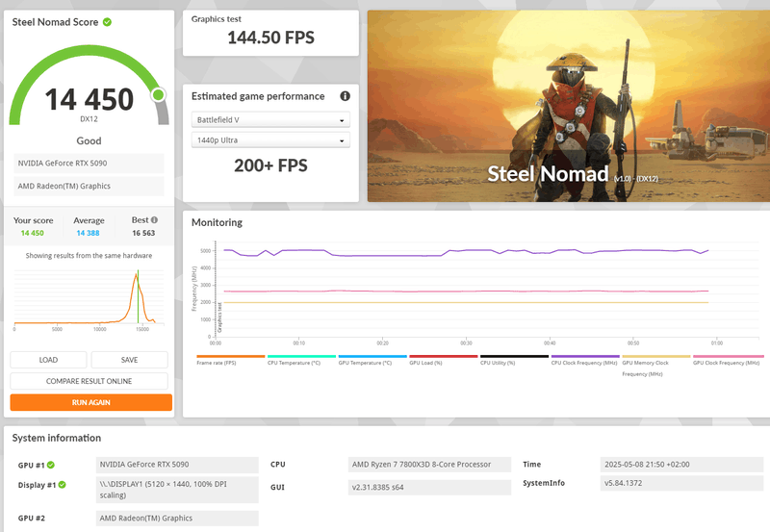Toggle the GPU Memory Clock Frequency legend

656,366
